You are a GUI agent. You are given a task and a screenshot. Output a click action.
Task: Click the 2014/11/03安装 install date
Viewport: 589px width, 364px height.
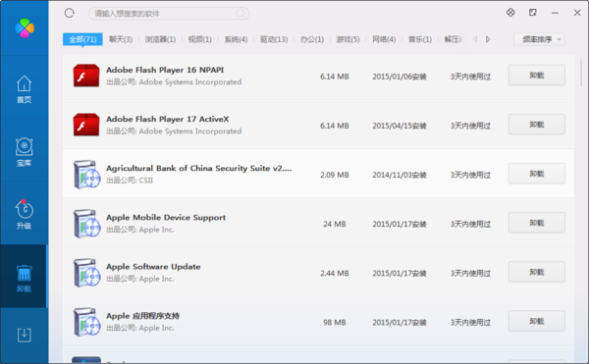coord(400,175)
